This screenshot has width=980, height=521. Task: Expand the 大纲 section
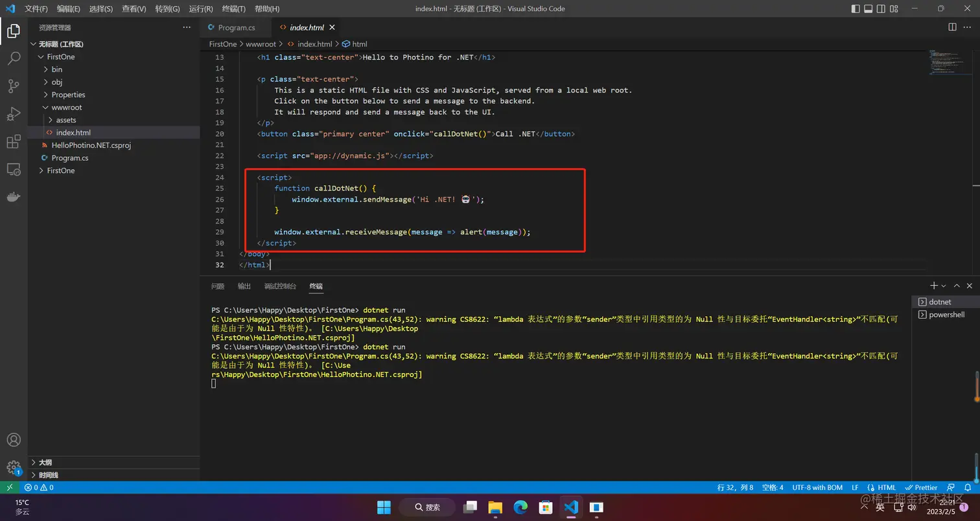[x=114, y=463]
